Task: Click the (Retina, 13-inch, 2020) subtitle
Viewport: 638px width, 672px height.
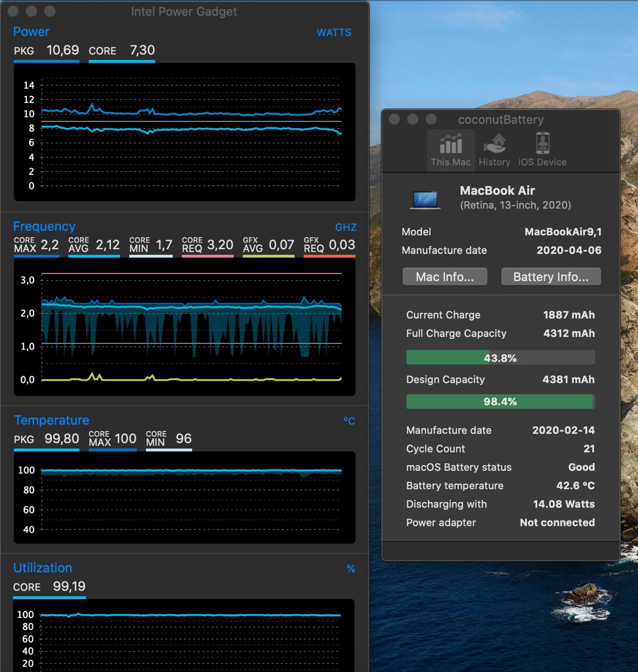Action: (516, 205)
